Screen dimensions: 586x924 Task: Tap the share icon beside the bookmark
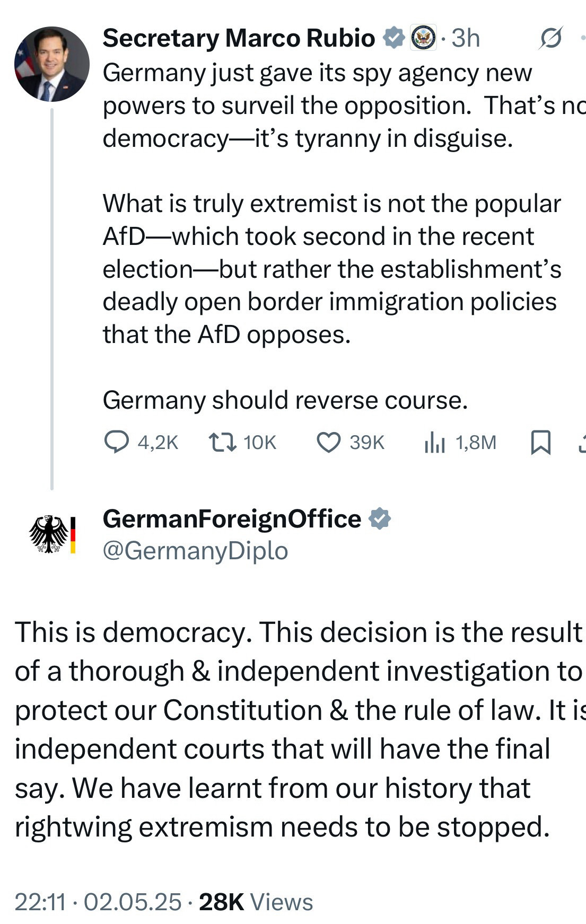(x=582, y=442)
